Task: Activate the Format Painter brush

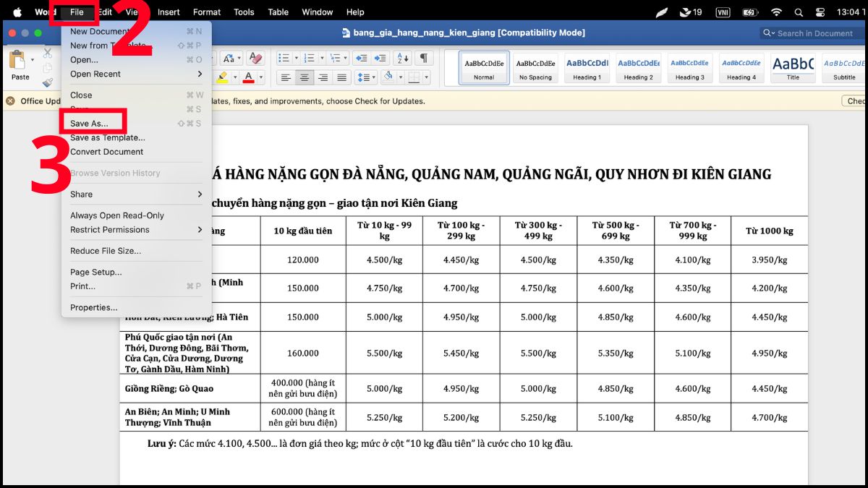Action: click(48, 82)
